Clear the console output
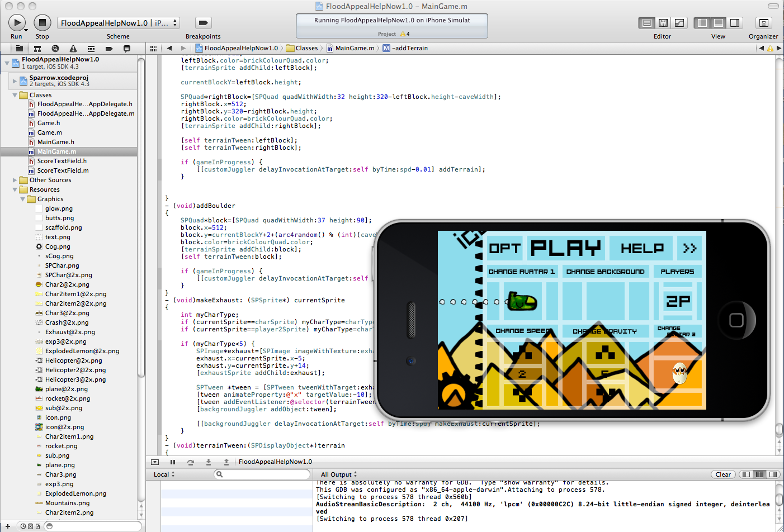Viewport: 784px width, 532px height. (x=723, y=474)
